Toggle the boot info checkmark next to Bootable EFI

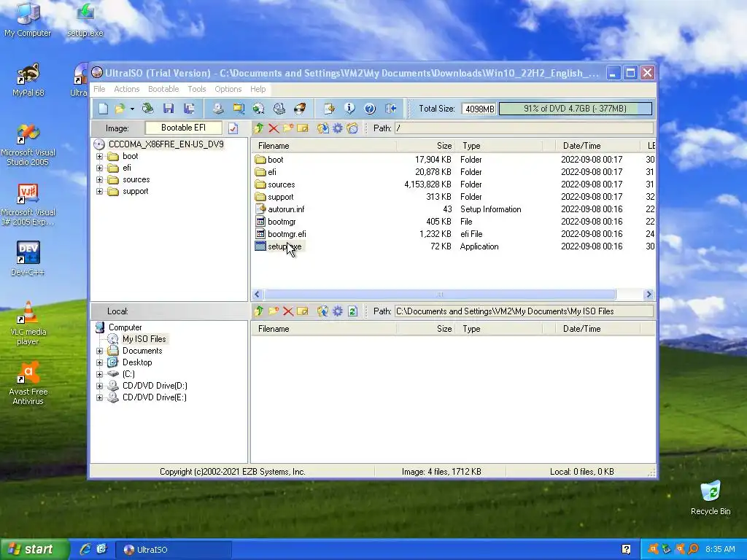233,128
